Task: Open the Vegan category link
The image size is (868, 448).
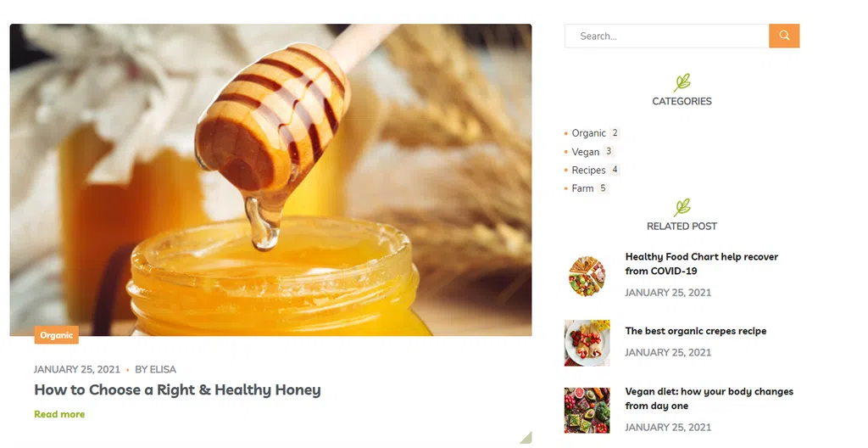Action: point(585,151)
